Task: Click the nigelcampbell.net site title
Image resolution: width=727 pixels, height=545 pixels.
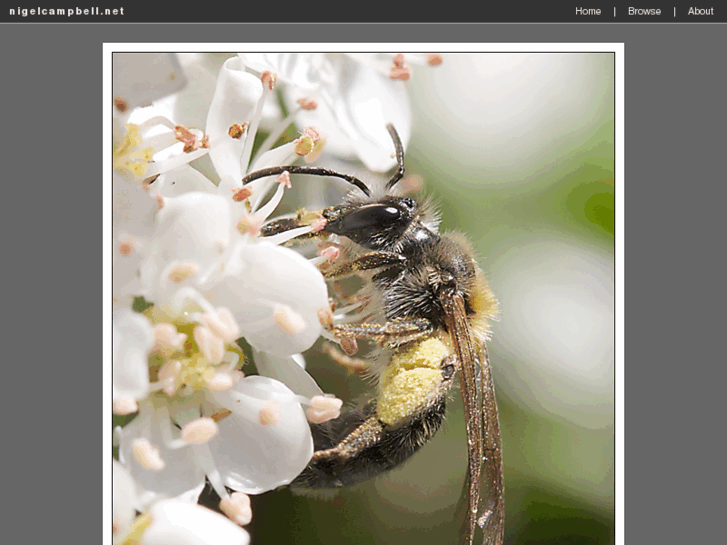Action: click(x=67, y=11)
